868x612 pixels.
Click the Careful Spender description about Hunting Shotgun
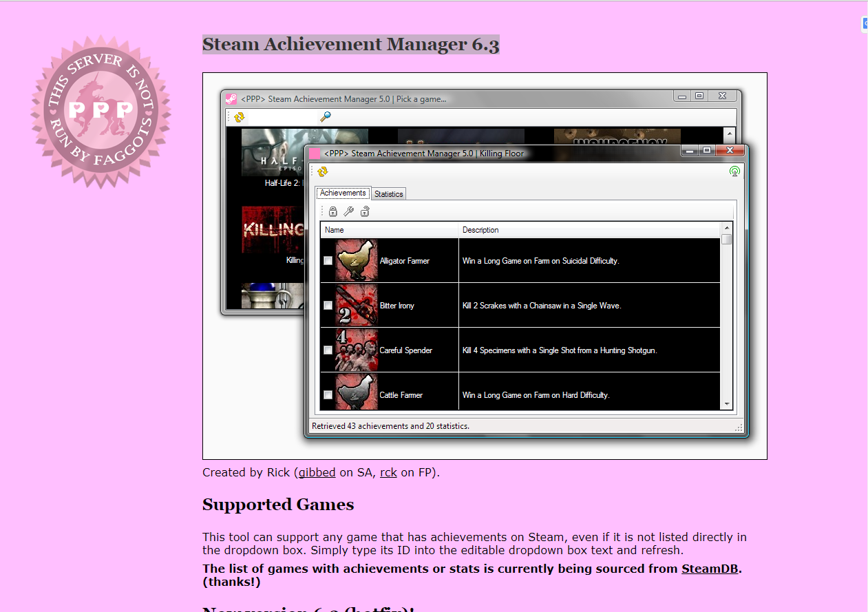coord(560,350)
